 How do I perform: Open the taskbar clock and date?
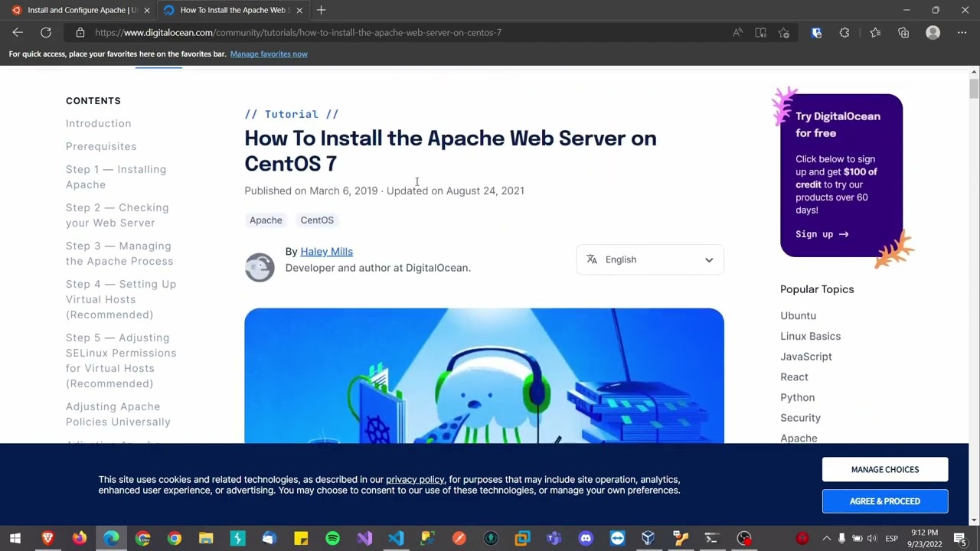tap(925, 539)
